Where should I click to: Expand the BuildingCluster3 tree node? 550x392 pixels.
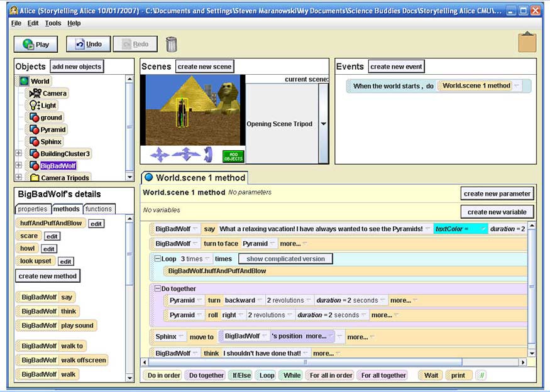19,153
